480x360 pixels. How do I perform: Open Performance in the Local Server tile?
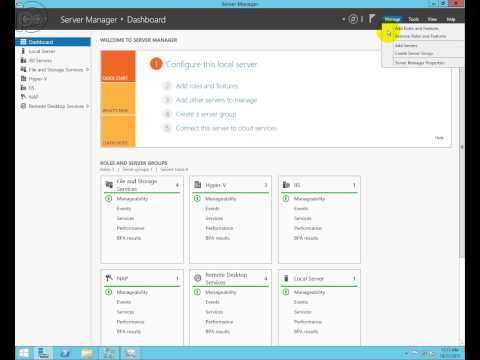[x=308, y=322]
